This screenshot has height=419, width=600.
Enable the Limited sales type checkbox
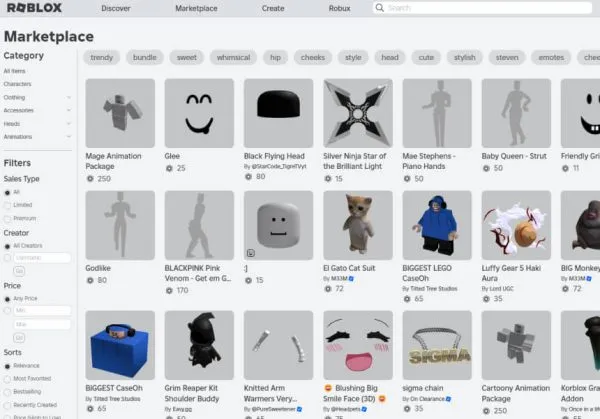point(7,205)
